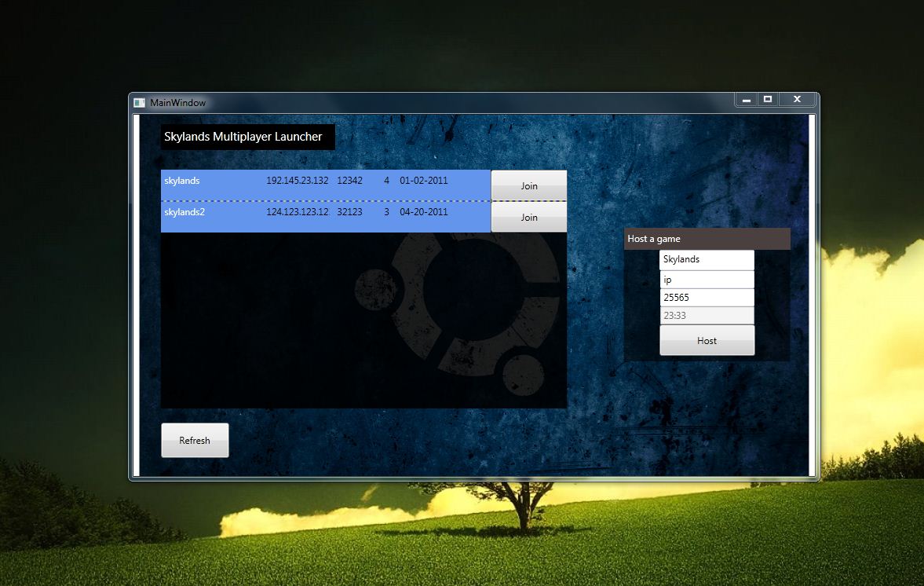924x586 pixels.
Task: Focus the 25565 port field
Action: coord(707,298)
